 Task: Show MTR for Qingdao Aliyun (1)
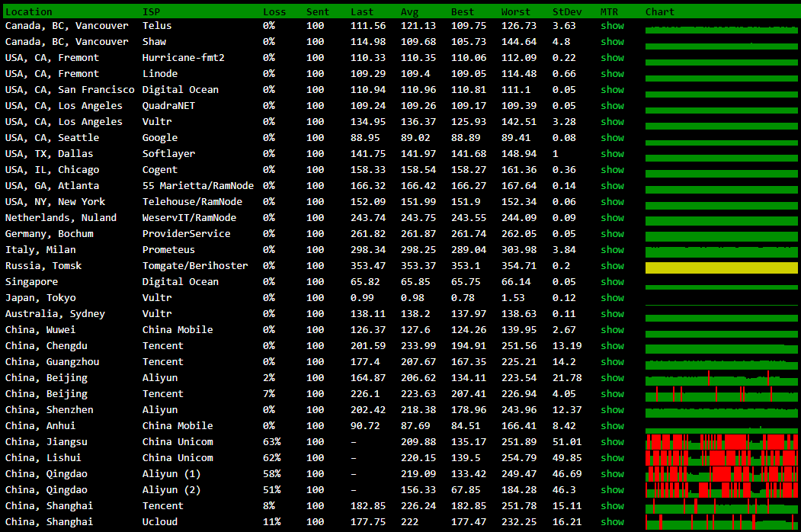tap(612, 474)
